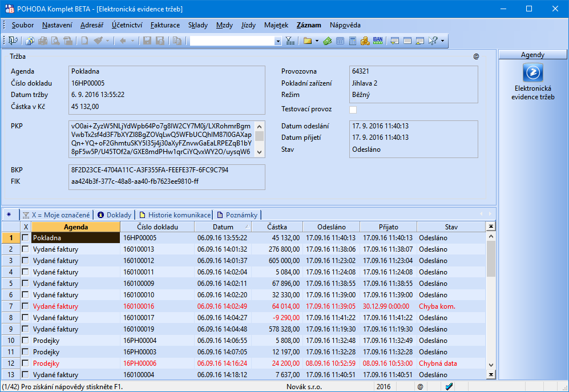Check the X box for document 16PH00004
Viewport: 569px width, 392px height.
(26, 341)
